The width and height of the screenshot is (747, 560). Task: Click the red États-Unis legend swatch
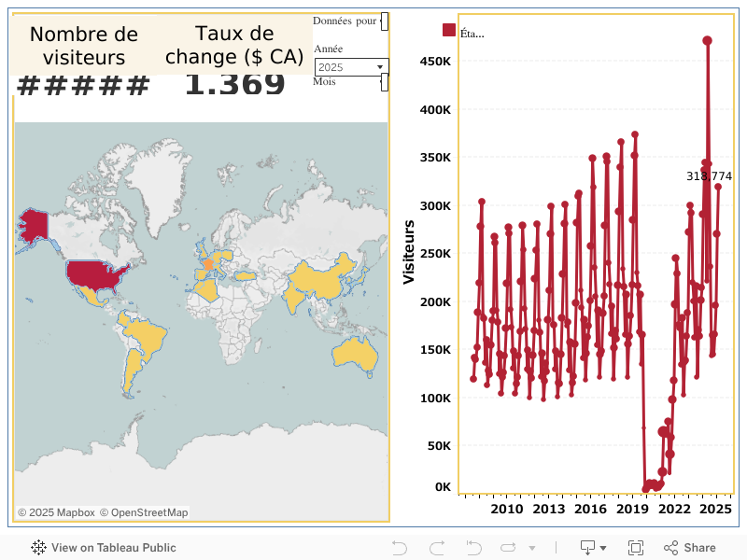coord(449,30)
